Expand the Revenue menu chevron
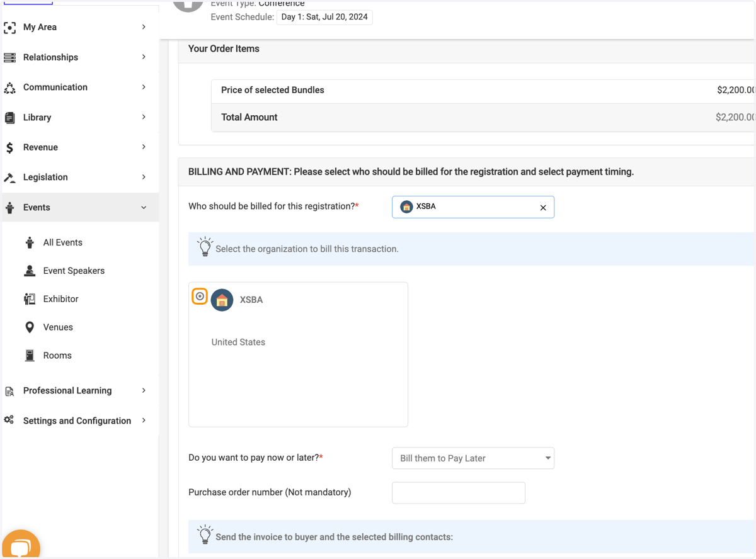 coord(144,147)
